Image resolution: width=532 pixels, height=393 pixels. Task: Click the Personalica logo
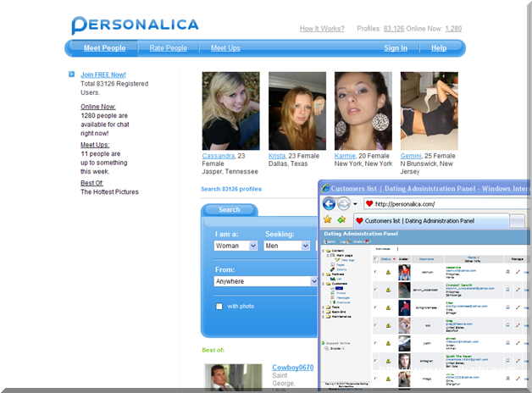135,25
